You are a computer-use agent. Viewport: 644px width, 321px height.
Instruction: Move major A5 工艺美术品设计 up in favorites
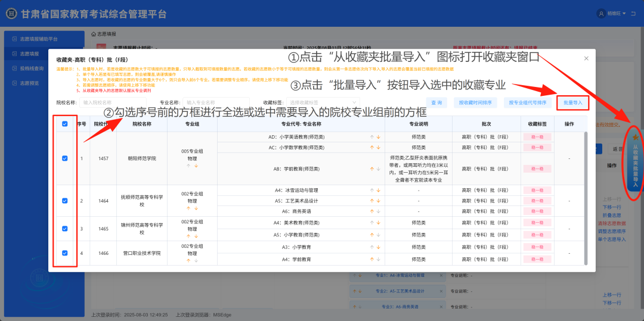pos(372,201)
